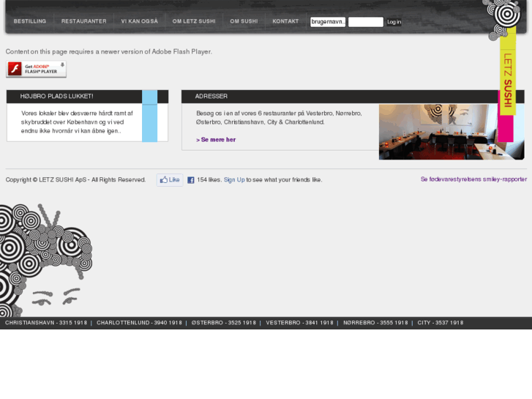Select OM LETZ SUSHI in navigation

(194, 21)
